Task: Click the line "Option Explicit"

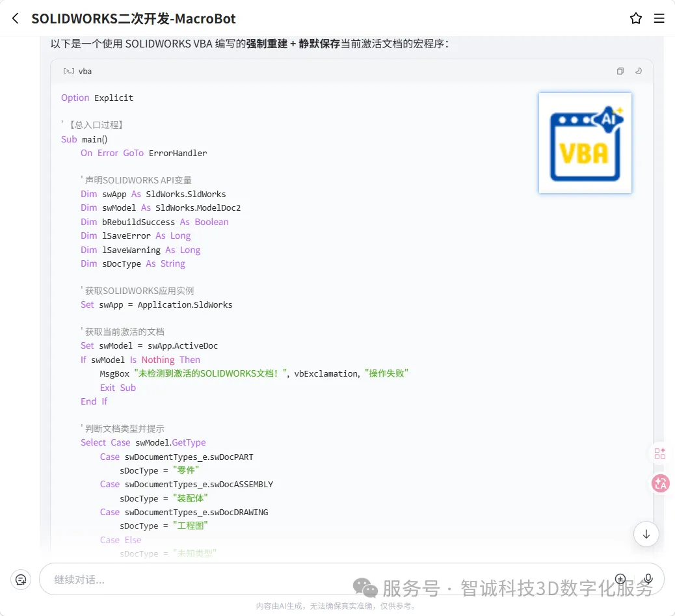Action: click(x=97, y=98)
